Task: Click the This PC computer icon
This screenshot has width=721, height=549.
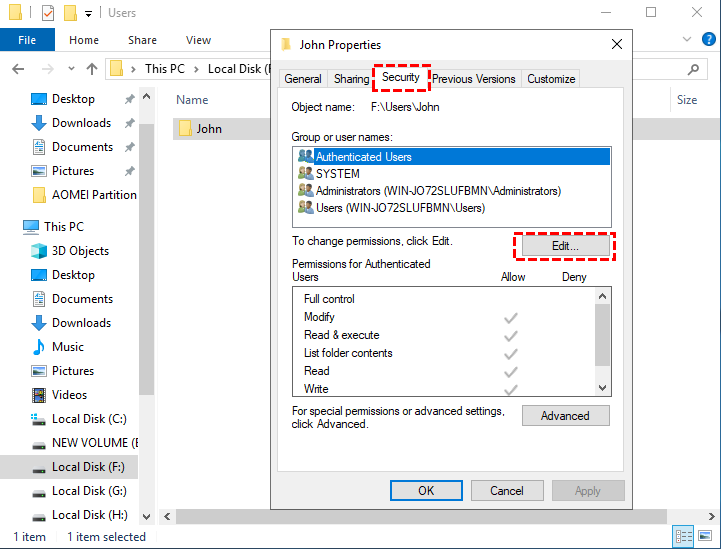Action: pyautogui.click(x=32, y=227)
